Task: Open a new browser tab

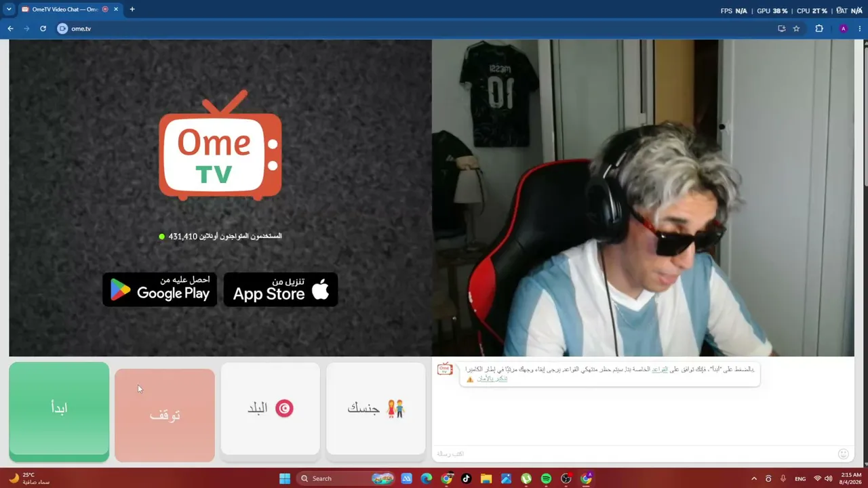Action: (x=132, y=9)
